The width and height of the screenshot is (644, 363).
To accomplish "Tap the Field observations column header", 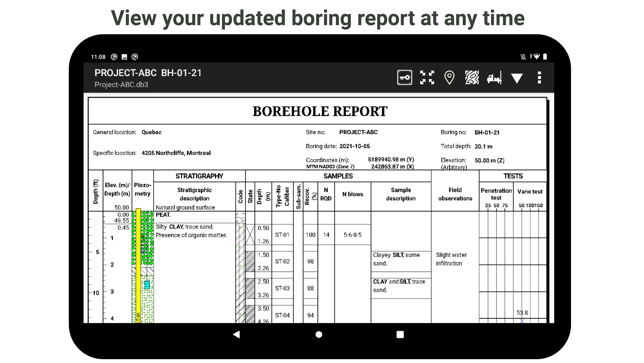I will click(x=455, y=194).
